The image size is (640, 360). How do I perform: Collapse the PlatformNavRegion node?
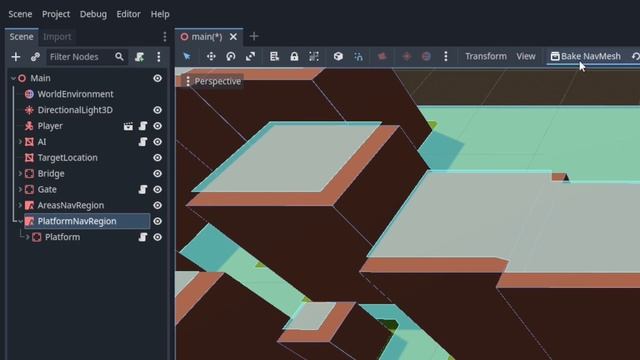coord(20,221)
